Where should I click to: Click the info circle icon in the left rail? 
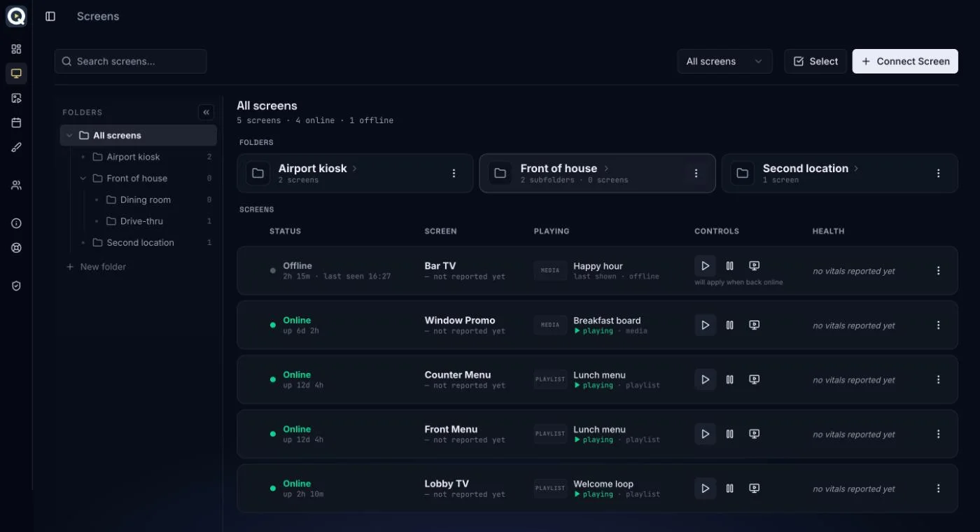pyautogui.click(x=16, y=223)
